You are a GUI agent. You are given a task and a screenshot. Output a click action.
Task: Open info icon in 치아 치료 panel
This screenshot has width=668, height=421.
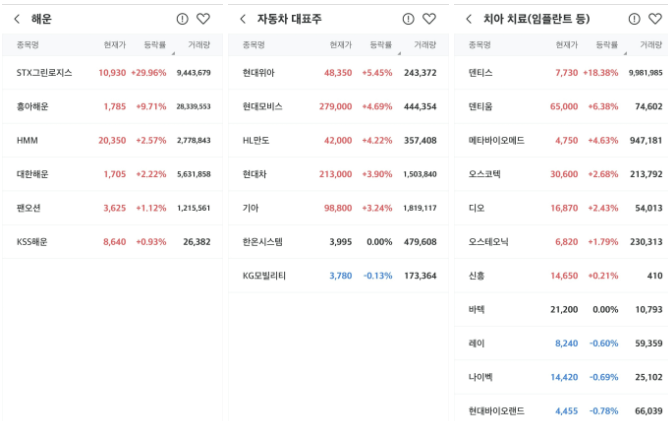[634, 19]
